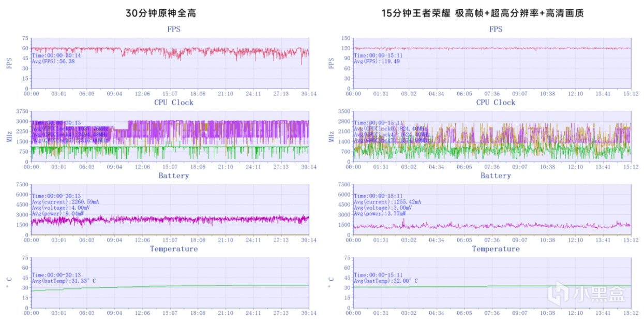Image resolution: width=644 pixels, height=321 pixels.
Task: Click the CPU Clock title in the 原神 column
Action: [173, 102]
